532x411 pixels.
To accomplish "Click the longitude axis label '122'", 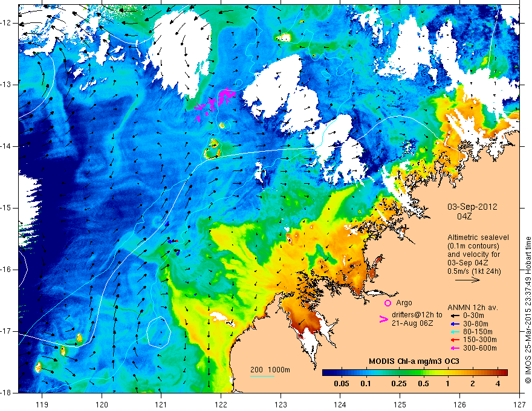I will pos(221,404).
